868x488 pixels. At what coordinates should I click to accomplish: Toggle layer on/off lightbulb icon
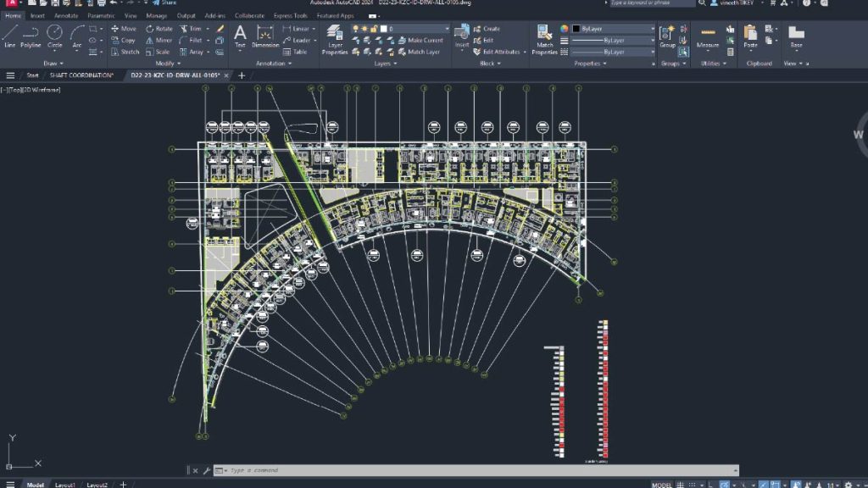coord(356,29)
